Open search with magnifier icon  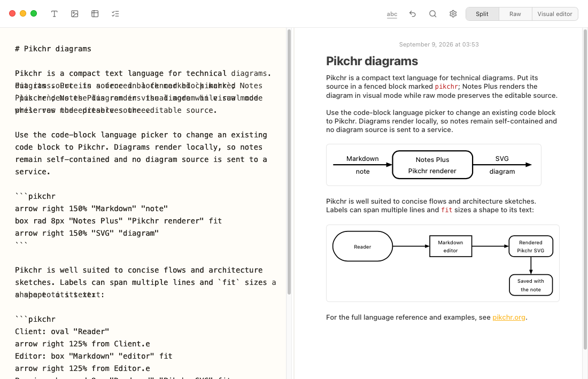433,14
